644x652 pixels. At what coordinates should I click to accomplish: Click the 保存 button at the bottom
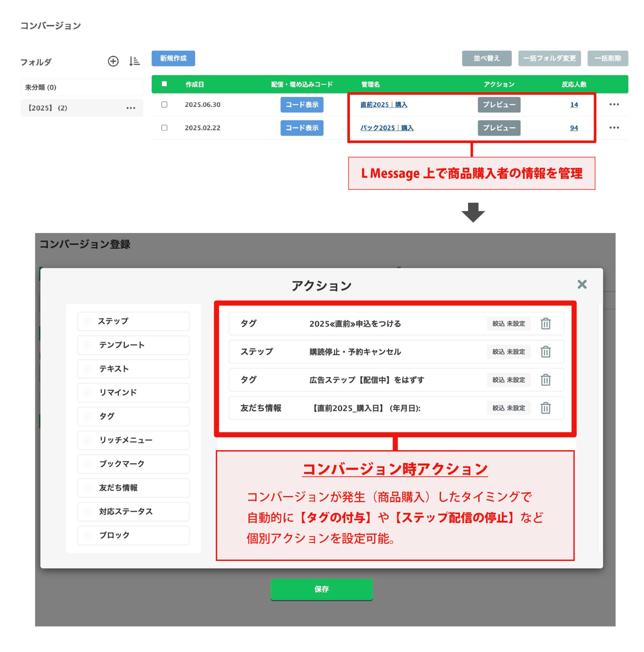[x=322, y=589]
